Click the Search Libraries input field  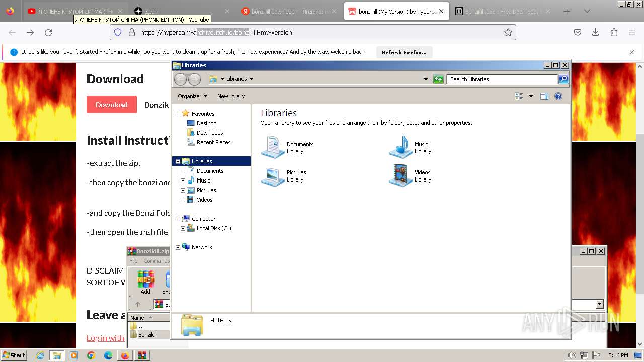point(502,79)
